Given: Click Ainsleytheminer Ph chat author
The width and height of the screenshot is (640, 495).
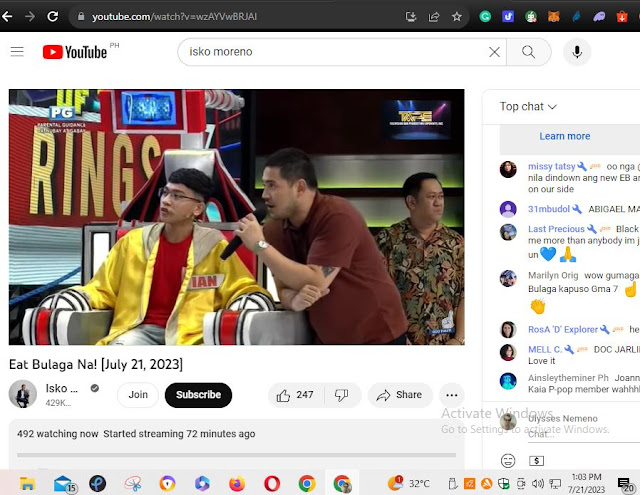Looking at the screenshot, I should [568, 378].
